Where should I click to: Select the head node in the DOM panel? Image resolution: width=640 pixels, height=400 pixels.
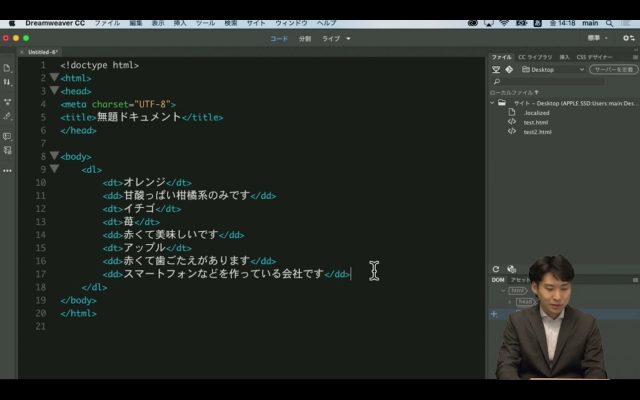click(x=525, y=302)
